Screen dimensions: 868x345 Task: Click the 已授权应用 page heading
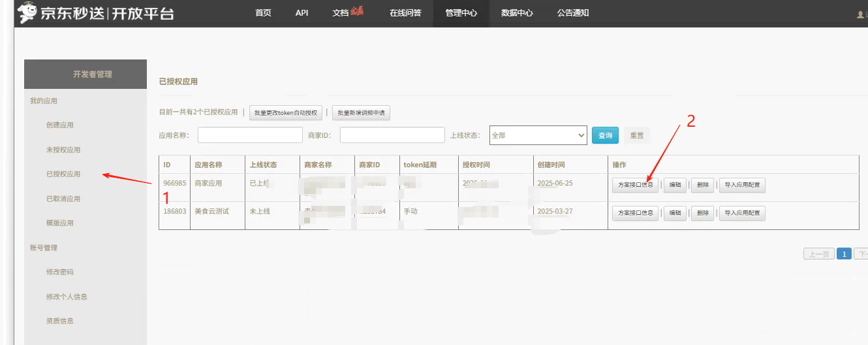click(178, 82)
